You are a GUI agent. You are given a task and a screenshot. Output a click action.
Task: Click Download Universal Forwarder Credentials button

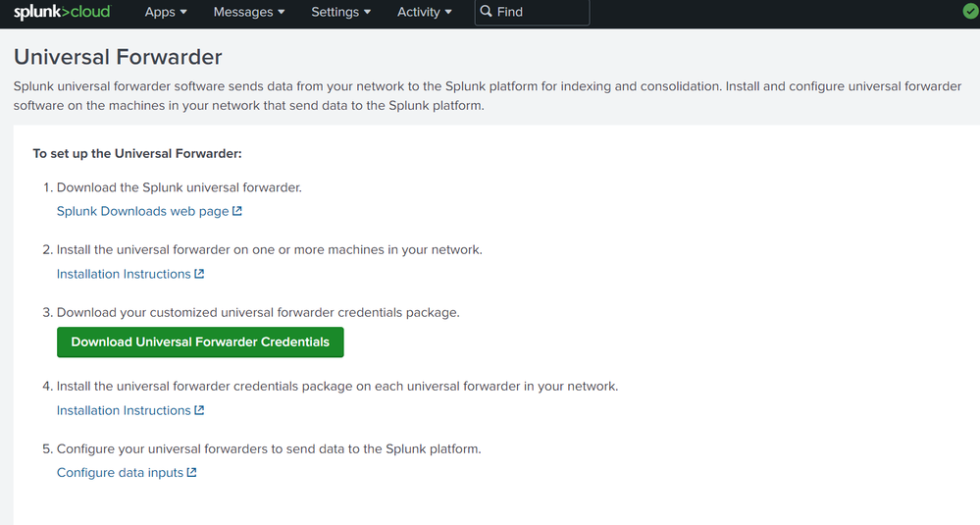pyautogui.click(x=200, y=341)
